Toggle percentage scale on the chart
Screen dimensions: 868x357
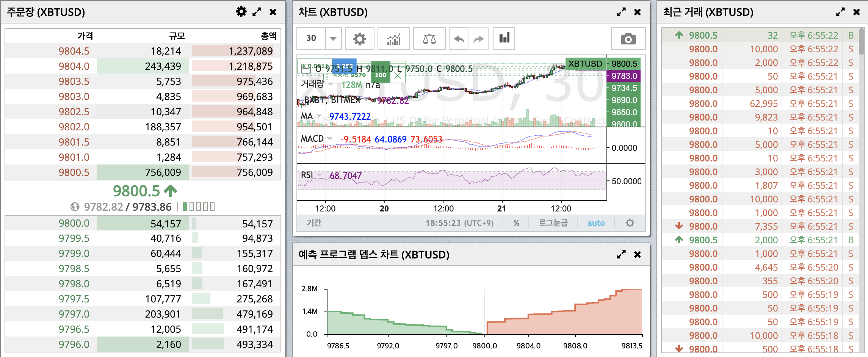pyautogui.click(x=516, y=223)
